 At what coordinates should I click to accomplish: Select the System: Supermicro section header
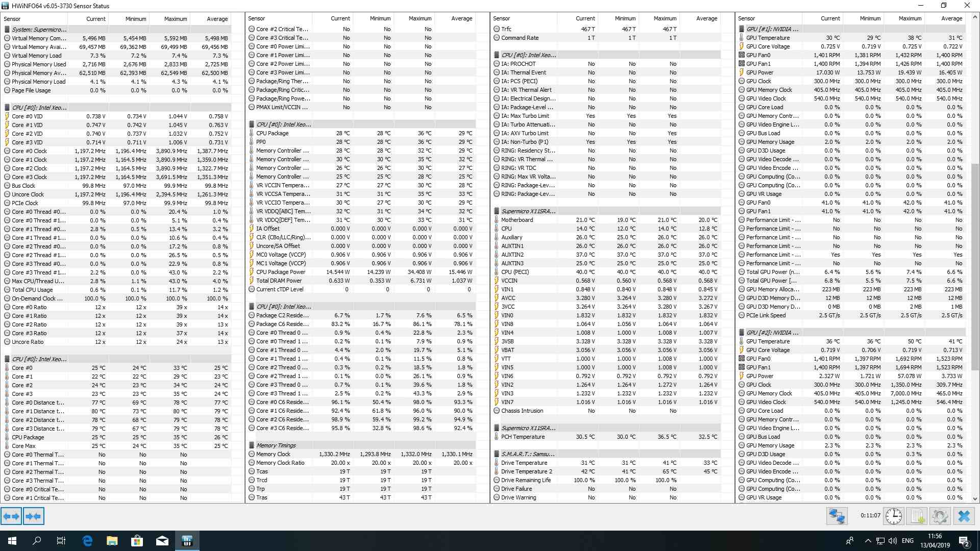coord(116,30)
